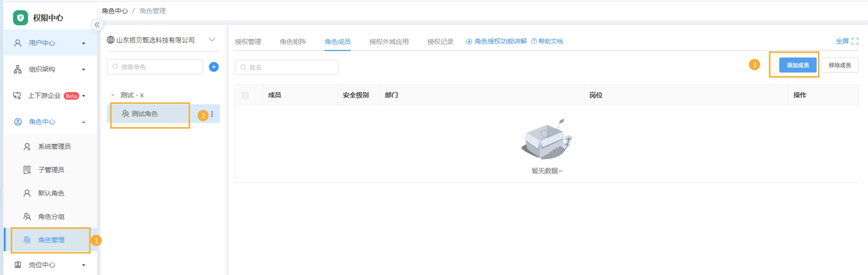Viewport: 868px width, 275px height.
Task: Click the 全屏 link
Action: (x=842, y=41)
